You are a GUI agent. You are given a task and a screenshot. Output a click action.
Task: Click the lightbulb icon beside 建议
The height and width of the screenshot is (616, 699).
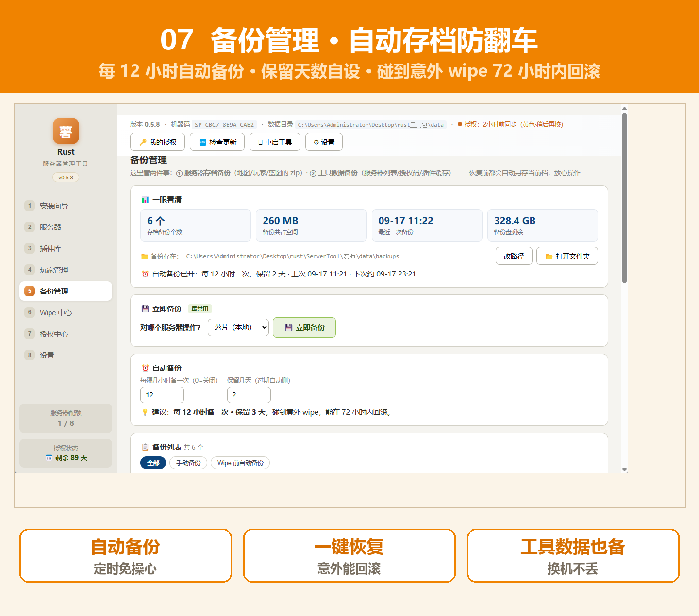coord(145,412)
